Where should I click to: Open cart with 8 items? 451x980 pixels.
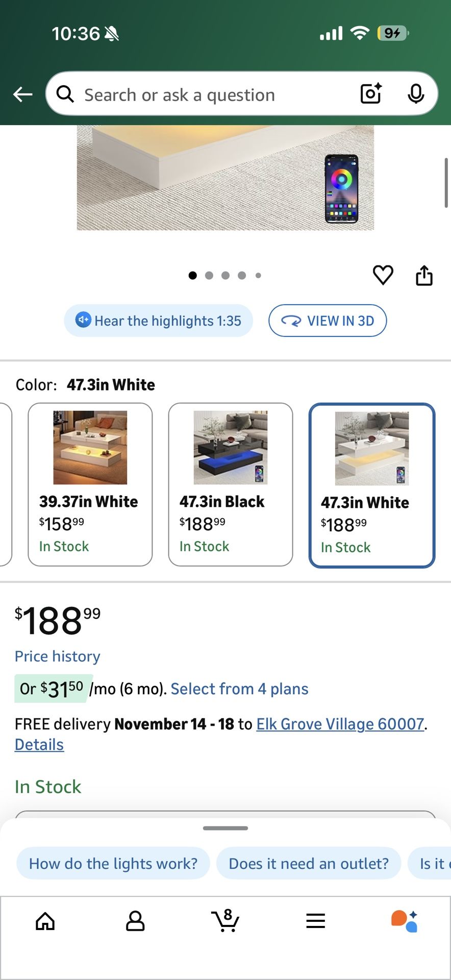click(225, 921)
